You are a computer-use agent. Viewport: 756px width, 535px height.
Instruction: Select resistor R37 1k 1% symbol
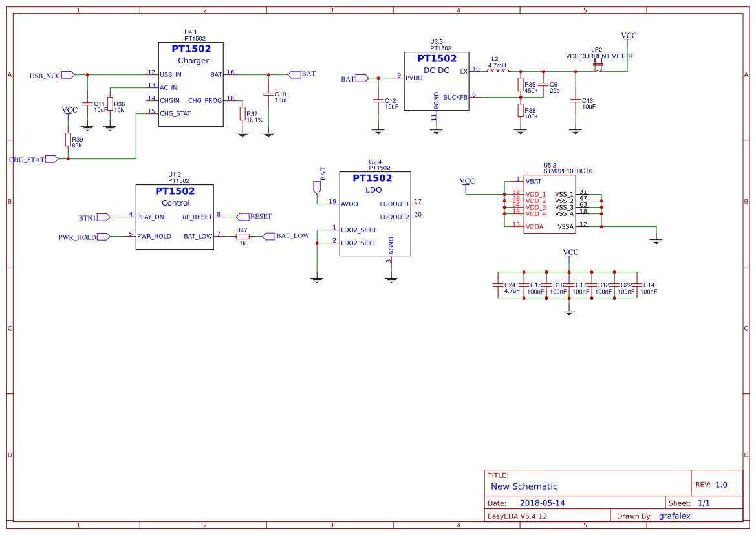coord(243,114)
